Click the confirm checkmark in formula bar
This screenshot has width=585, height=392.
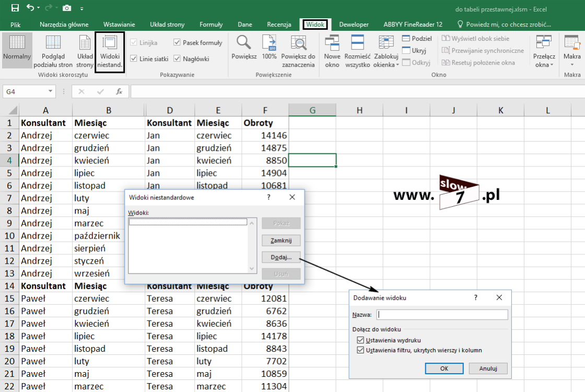coord(100,91)
